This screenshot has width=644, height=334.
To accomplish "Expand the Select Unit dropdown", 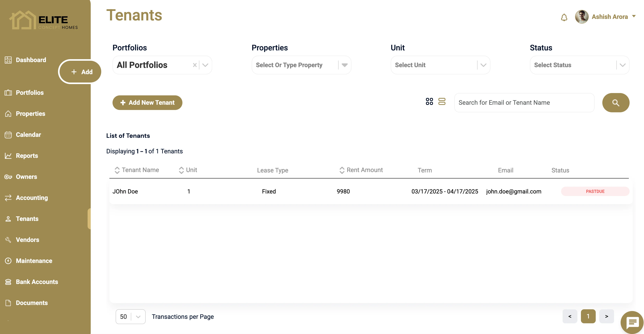I will [x=483, y=65].
